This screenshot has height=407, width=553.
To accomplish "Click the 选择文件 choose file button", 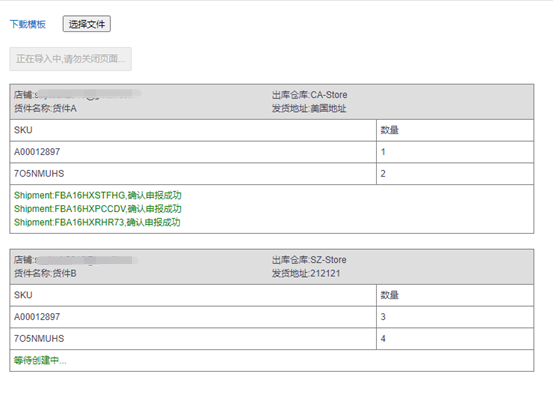I will [87, 24].
